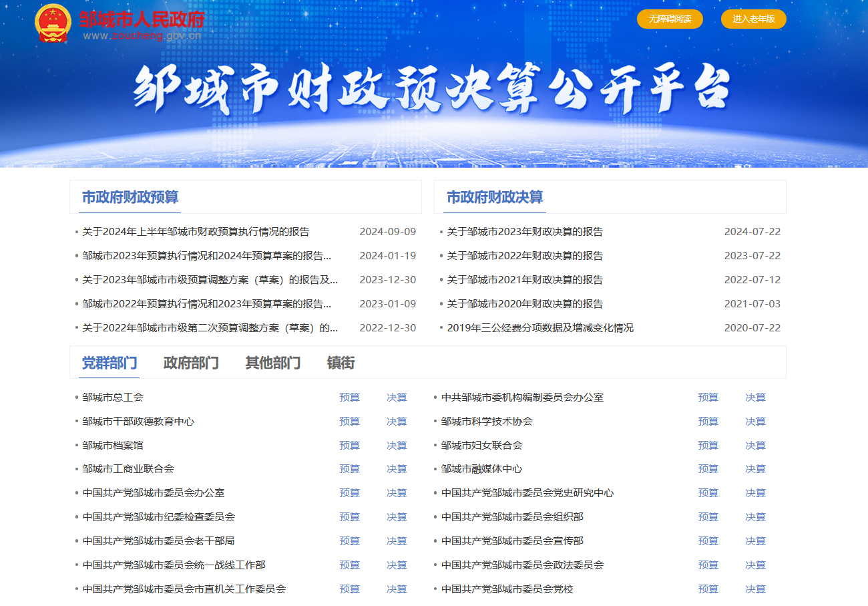Image resolution: width=868 pixels, height=606 pixels.
Task: Click the date 2024-09-09
Action: click(x=388, y=232)
